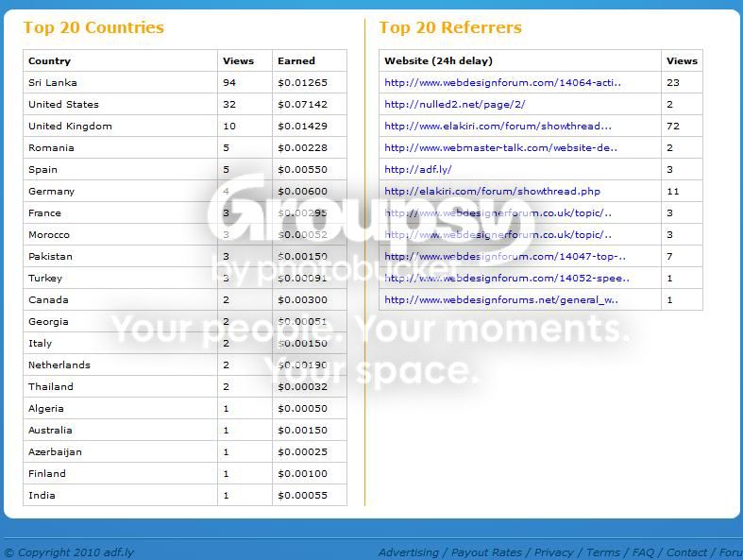This screenshot has width=743, height=560.
Task: Open the FAQ footer link
Action: point(643,552)
